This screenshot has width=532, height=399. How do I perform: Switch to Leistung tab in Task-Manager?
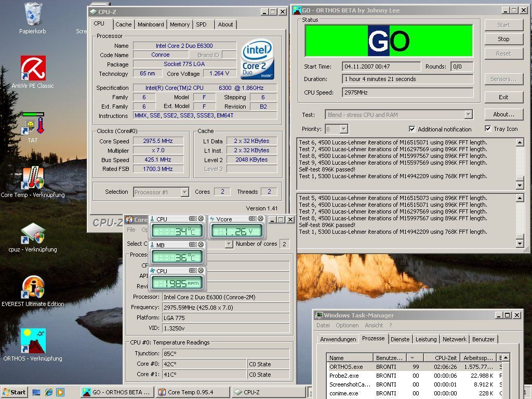point(426,339)
